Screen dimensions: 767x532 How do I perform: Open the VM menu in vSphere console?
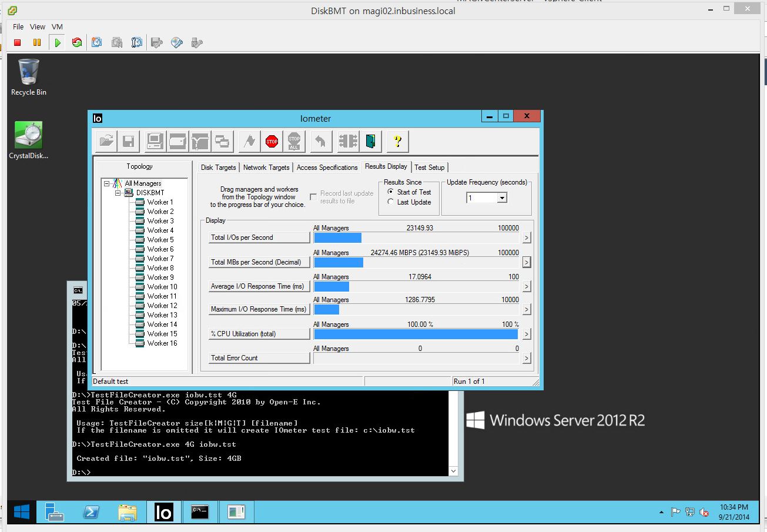click(x=57, y=27)
